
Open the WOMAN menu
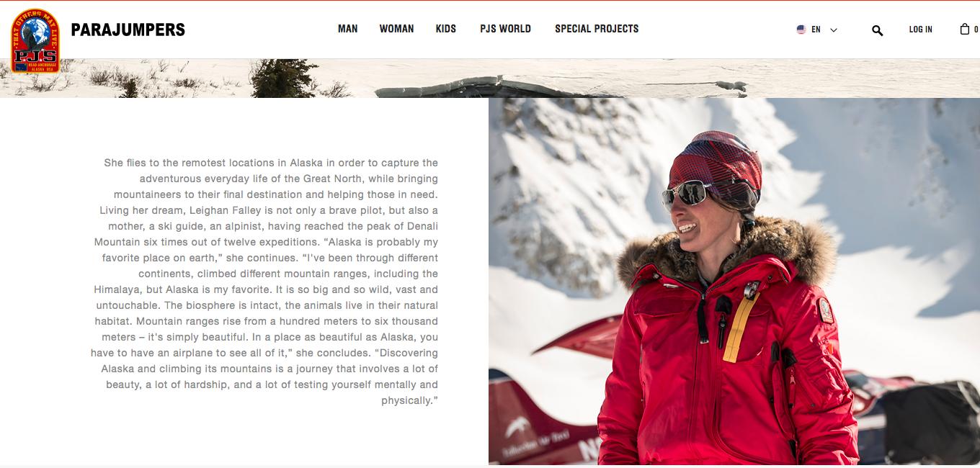click(x=396, y=29)
